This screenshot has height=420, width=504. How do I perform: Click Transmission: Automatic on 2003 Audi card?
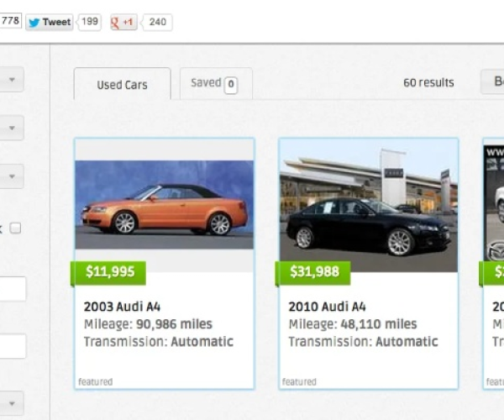click(159, 341)
